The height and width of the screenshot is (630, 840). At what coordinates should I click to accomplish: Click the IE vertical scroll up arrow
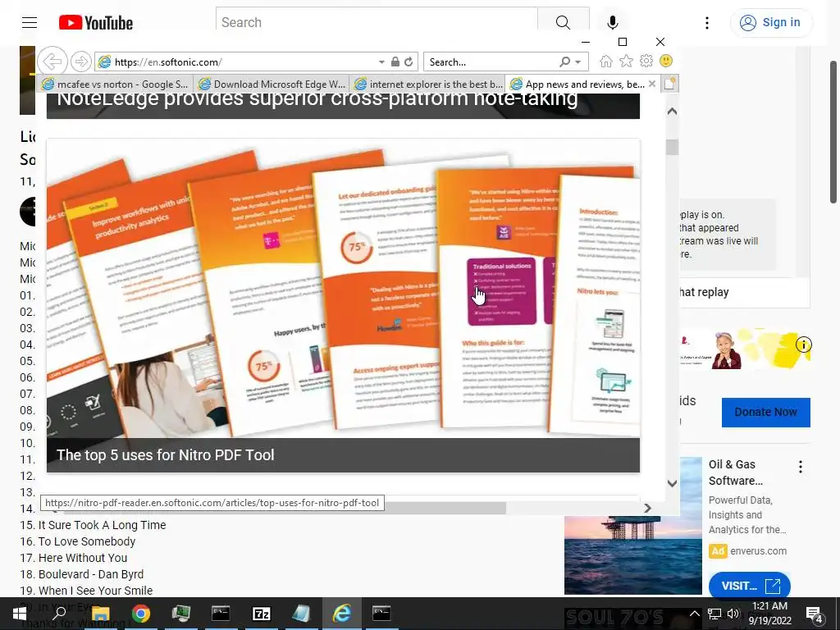point(673,112)
